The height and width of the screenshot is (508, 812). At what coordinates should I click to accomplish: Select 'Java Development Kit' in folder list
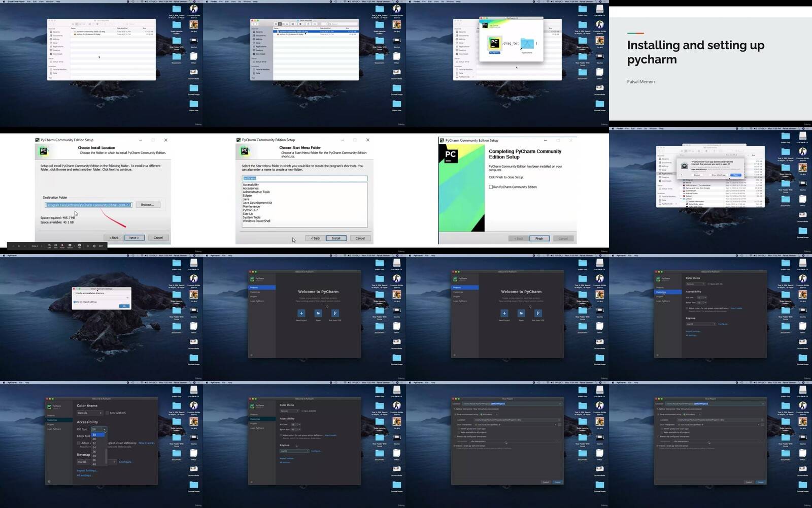coord(257,203)
